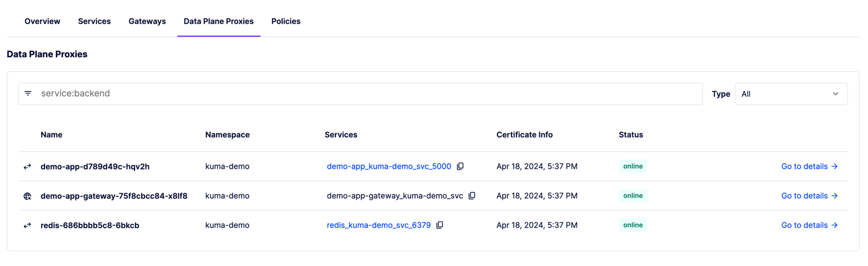This screenshot has height=266, width=868.
Task: Click kuma-demo namespace in demo-app-d789d49c-hqv2h row
Action: [x=228, y=167]
